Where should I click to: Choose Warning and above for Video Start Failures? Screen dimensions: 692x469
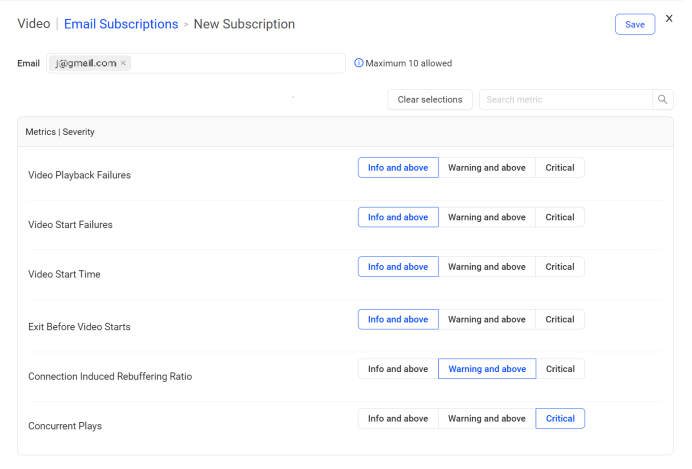486,217
